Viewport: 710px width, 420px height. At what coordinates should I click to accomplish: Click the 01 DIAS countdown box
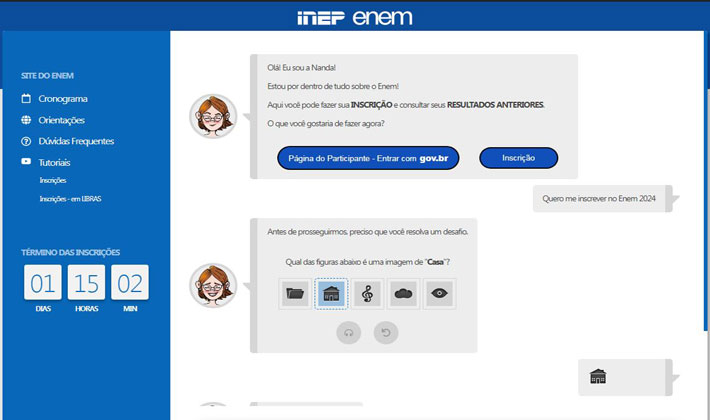pos(43,282)
